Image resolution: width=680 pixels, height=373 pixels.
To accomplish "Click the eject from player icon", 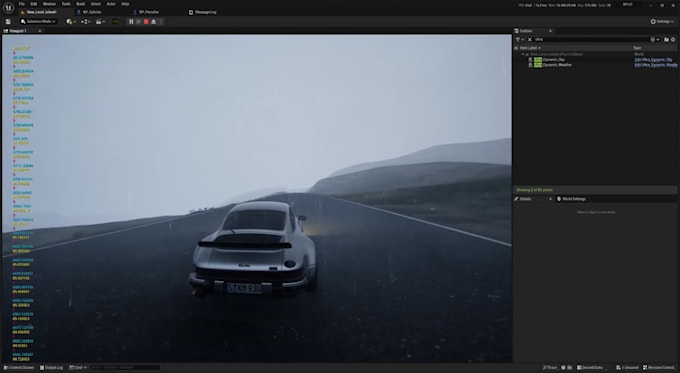I will pyautogui.click(x=154, y=21).
